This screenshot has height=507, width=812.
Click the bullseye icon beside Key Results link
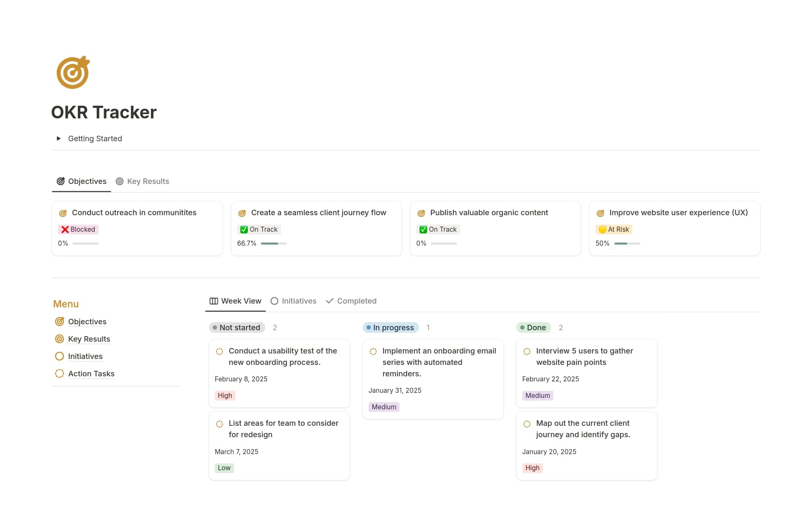(x=60, y=339)
